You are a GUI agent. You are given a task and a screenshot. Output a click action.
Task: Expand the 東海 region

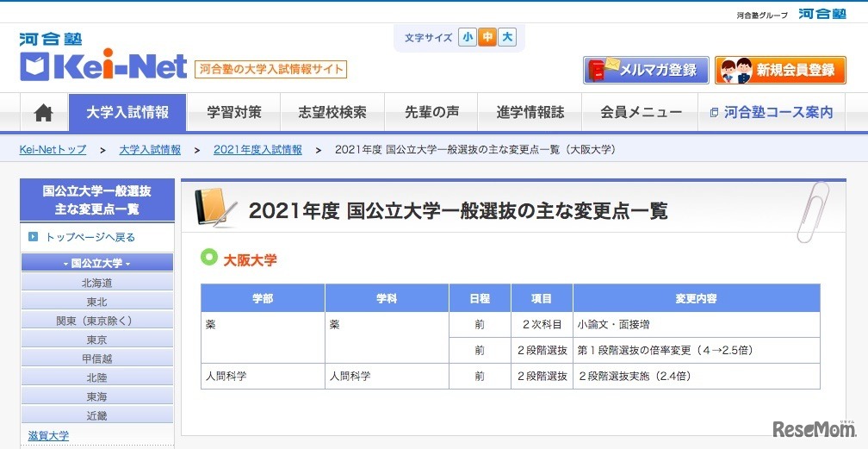96,396
